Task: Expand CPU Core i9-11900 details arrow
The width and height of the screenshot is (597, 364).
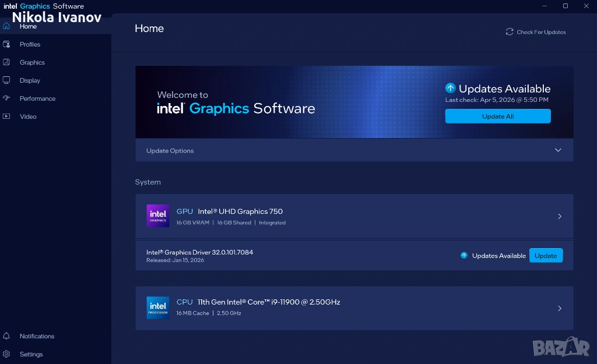Action: [560, 309]
